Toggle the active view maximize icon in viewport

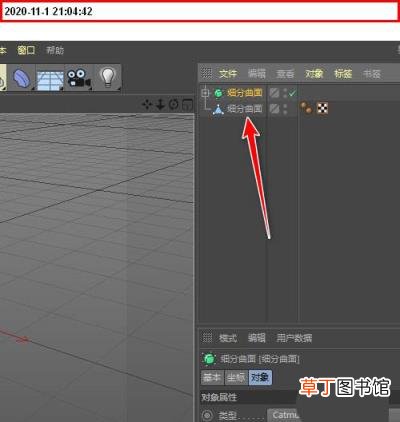(x=188, y=105)
